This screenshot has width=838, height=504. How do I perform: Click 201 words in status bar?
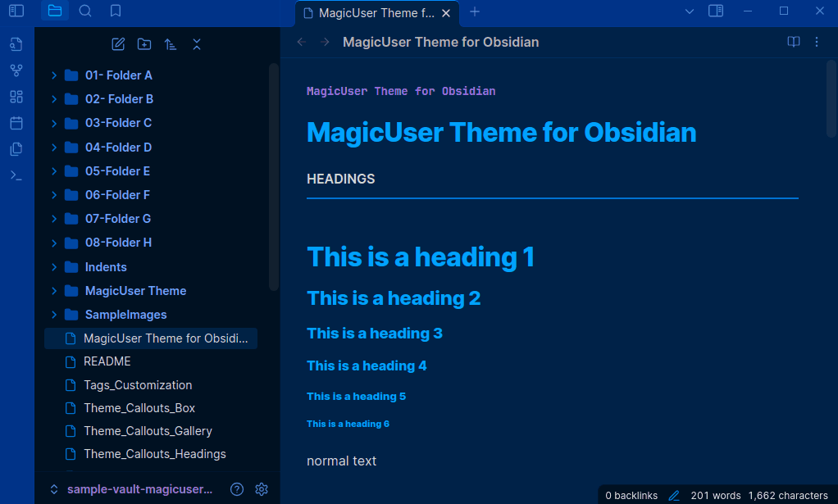716,496
